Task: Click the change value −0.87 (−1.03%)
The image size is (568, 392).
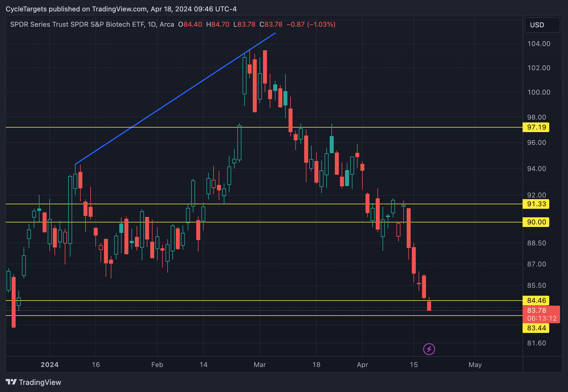Action: pyautogui.click(x=311, y=24)
